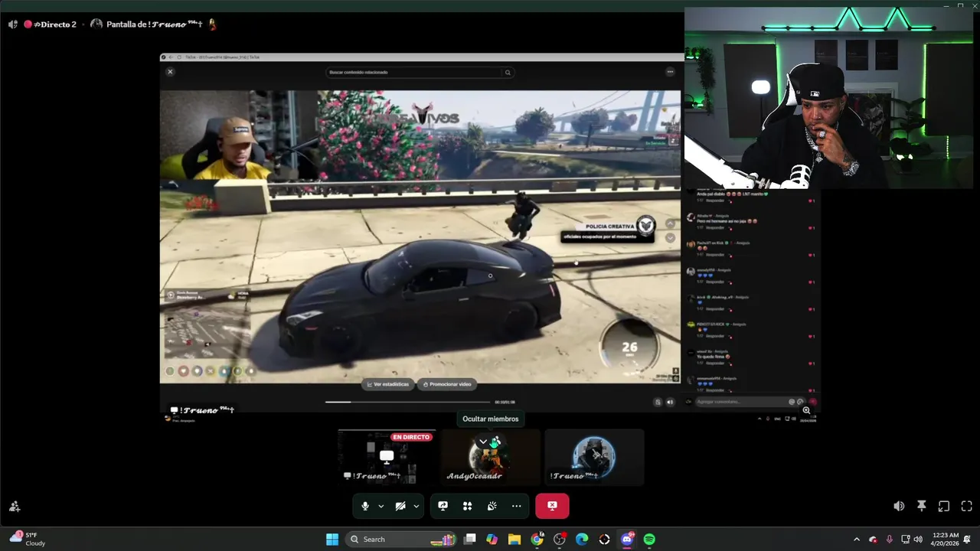
Task: Open Windows notifications bell icon
Action: [968, 540]
